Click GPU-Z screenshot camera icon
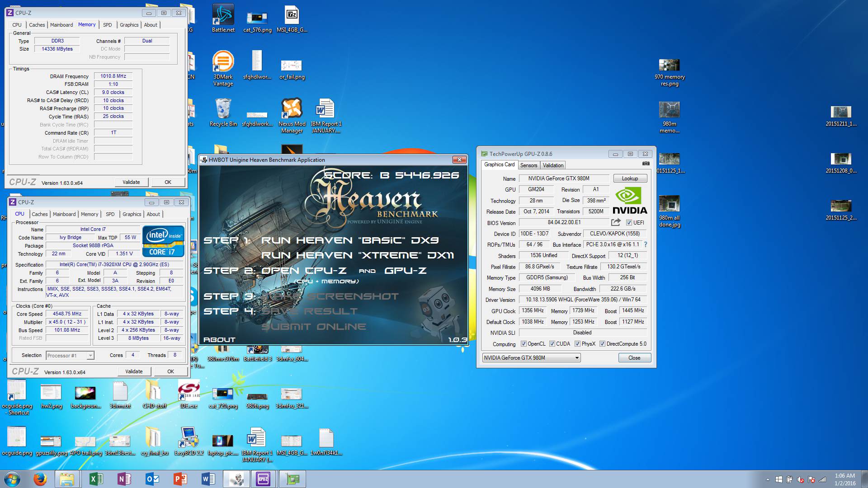Image resolution: width=868 pixels, height=488 pixels. tap(646, 164)
